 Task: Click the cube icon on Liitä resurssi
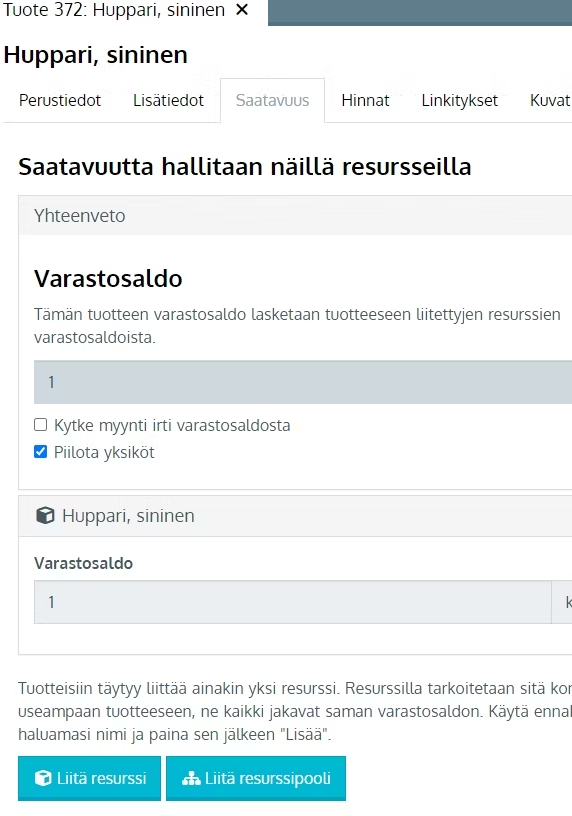(x=43, y=778)
